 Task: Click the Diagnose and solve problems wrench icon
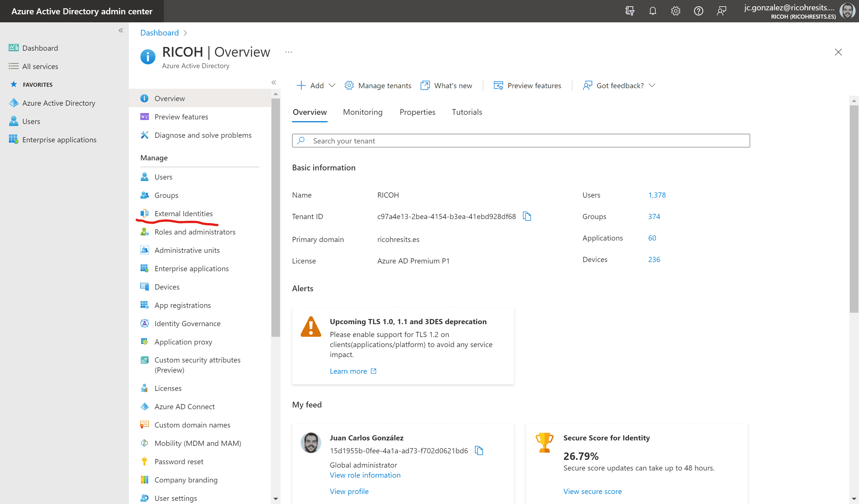pyautogui.click(x=145, y=135)
